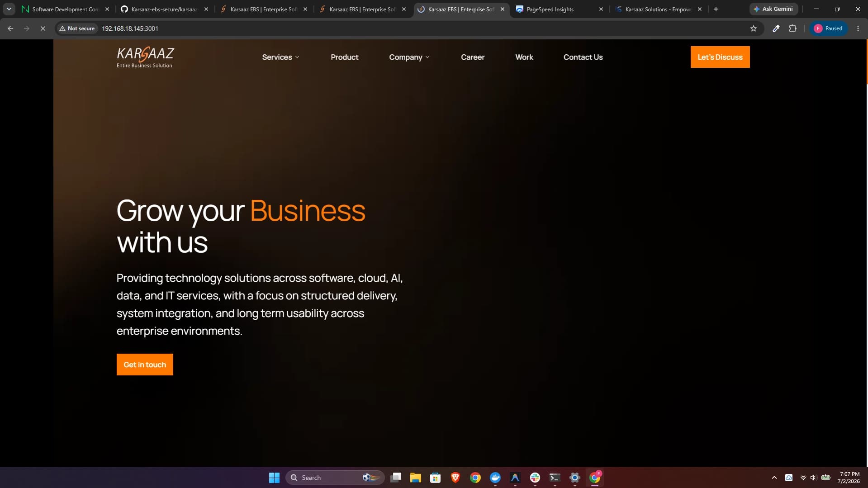Open the Windows Start menu
868x488 pixels.
(x=274, y=477)
